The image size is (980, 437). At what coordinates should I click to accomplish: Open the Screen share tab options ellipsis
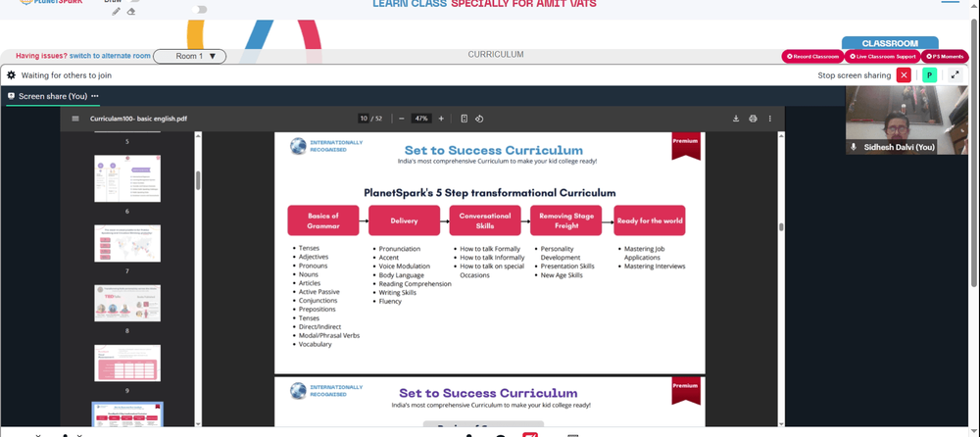click(x=95, y=96)
